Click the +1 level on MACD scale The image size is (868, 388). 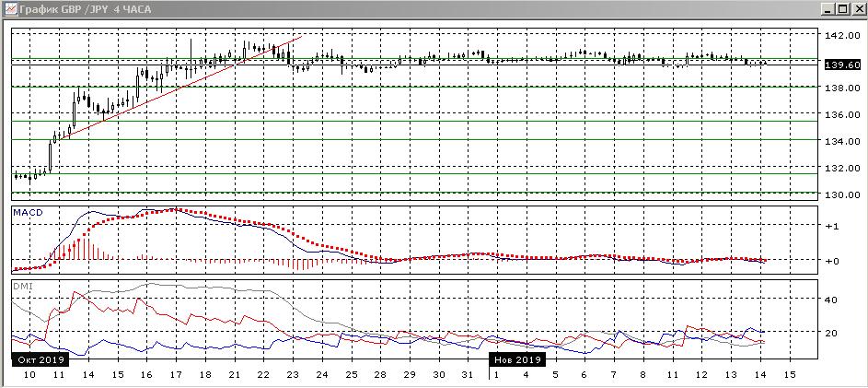832,226
